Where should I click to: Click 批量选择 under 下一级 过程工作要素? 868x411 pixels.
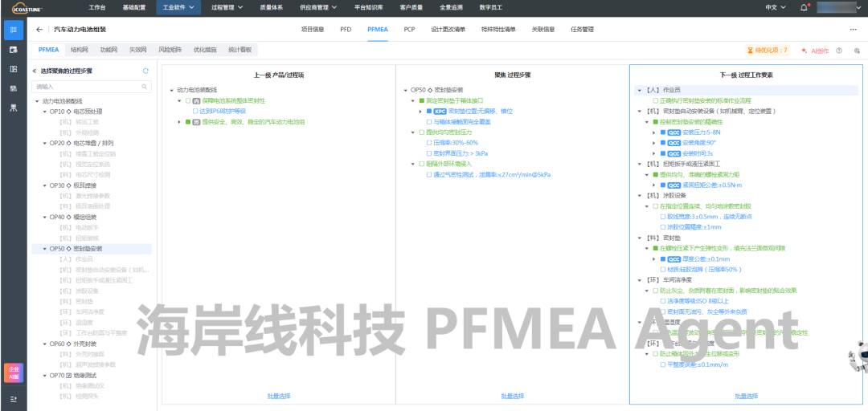point(746,396)
